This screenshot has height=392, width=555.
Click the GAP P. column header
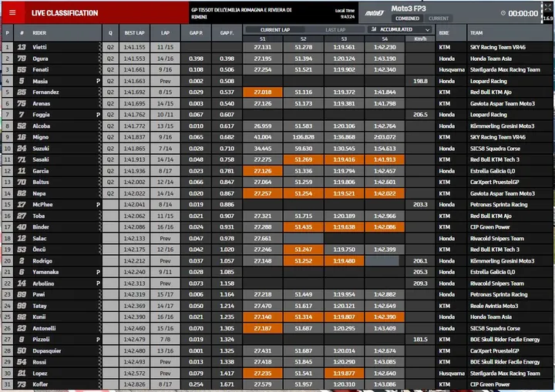click(196, 33)
